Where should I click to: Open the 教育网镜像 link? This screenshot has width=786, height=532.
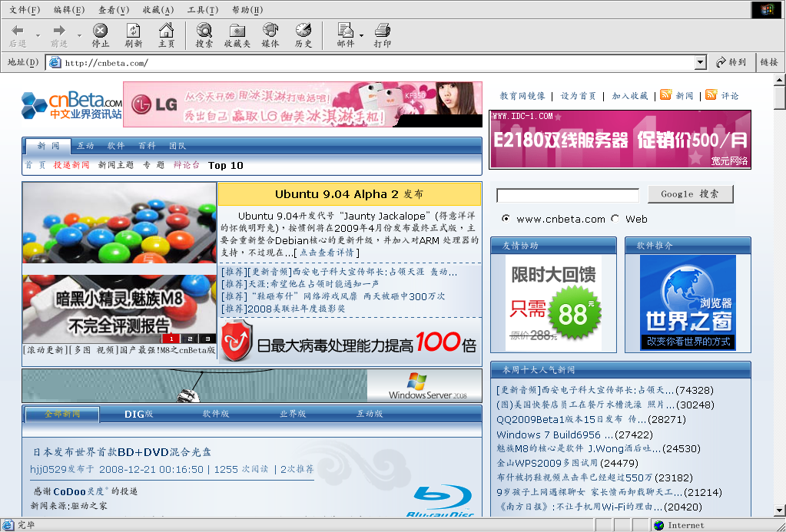522,96
